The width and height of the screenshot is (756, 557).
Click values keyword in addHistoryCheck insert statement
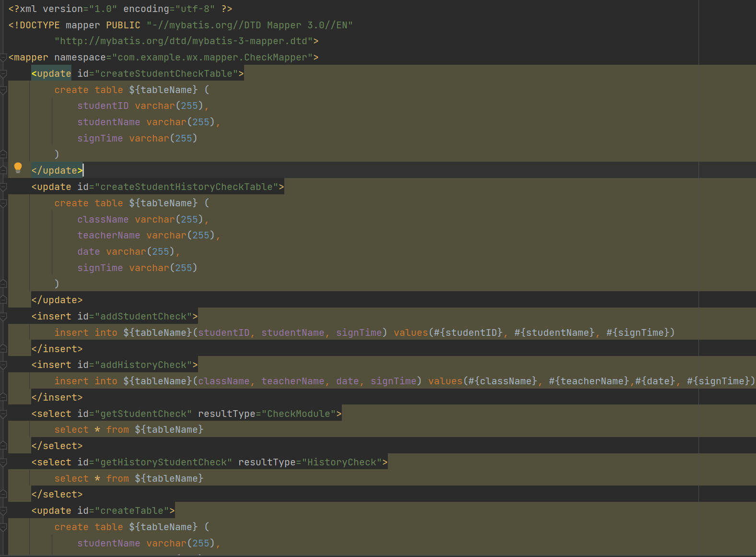[445, 381]
